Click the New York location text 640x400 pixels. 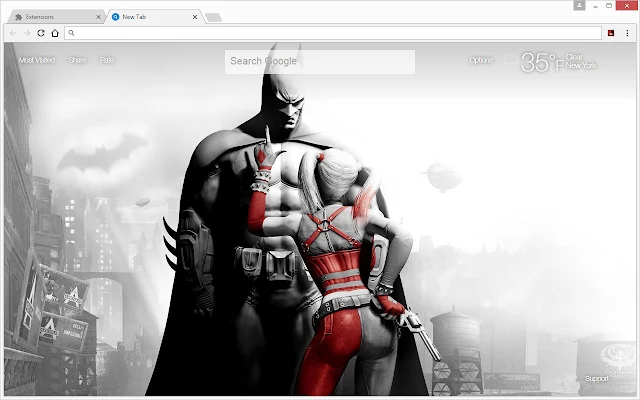[581, 65]
